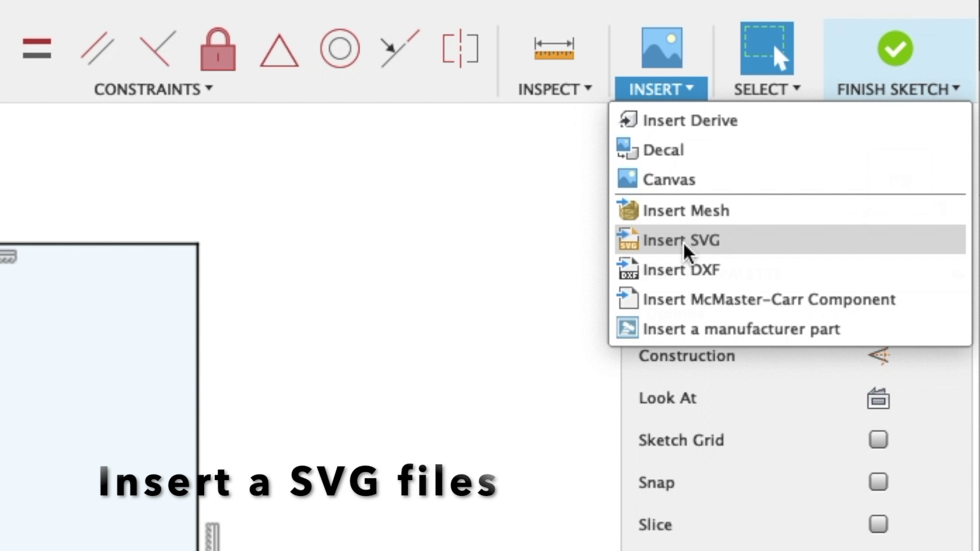The image size is (980, 551).
Task: Choose Insert SVG from the menu
Action: pos(681,240)
